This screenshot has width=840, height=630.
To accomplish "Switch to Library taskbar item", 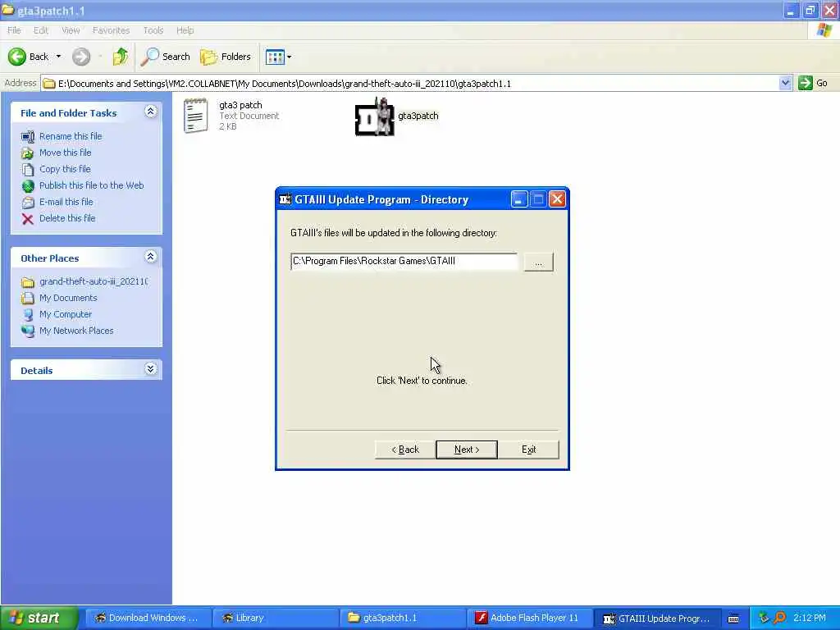I will pos(276,618).
